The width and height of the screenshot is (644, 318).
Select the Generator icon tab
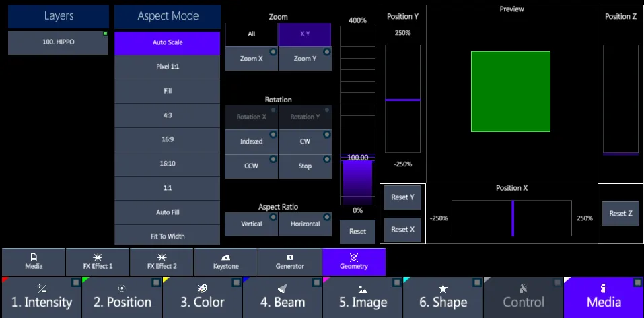tap(290, 261)
